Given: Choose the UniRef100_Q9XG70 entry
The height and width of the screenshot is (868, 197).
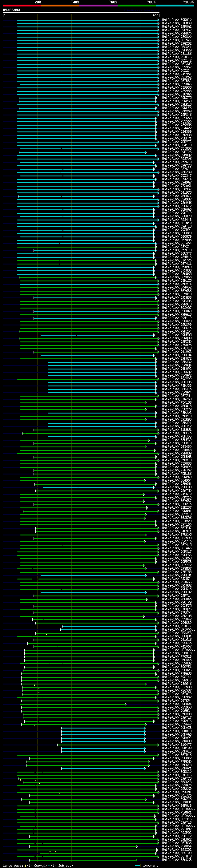Looking at the screenshot, I should tap(177, 785).
